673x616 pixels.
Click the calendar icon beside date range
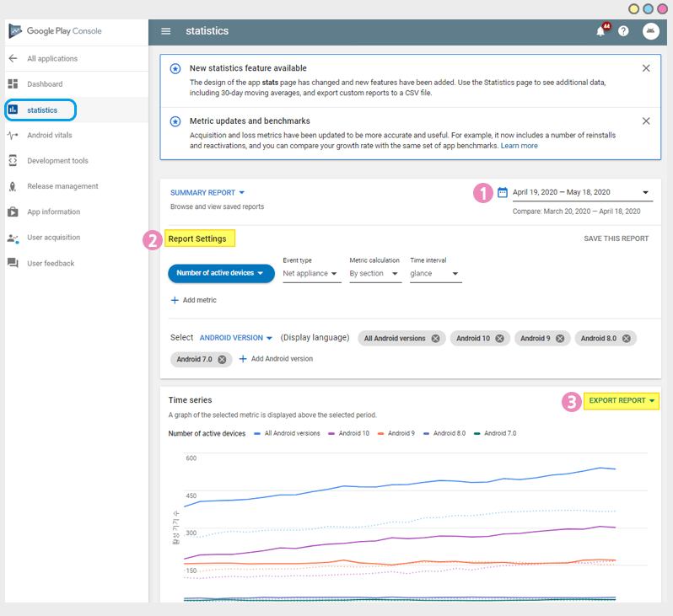[503, 192]
